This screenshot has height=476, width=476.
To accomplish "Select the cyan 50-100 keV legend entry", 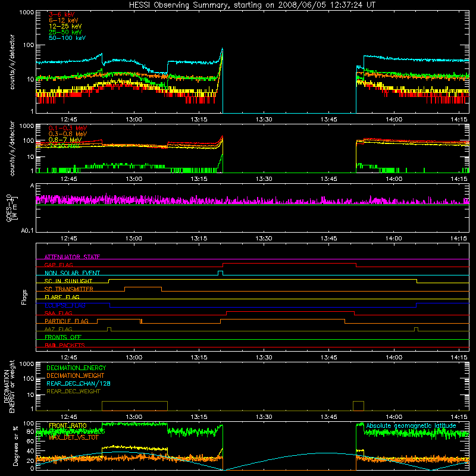I will (x=67, y=37).
